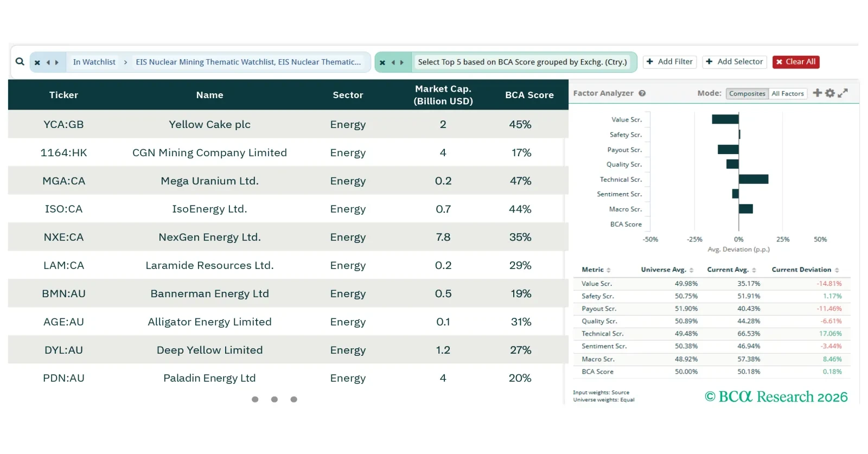The image size is (868, 454).
Task: Shift the Top 5 selector right using its arrow
Action: [402, 62]
